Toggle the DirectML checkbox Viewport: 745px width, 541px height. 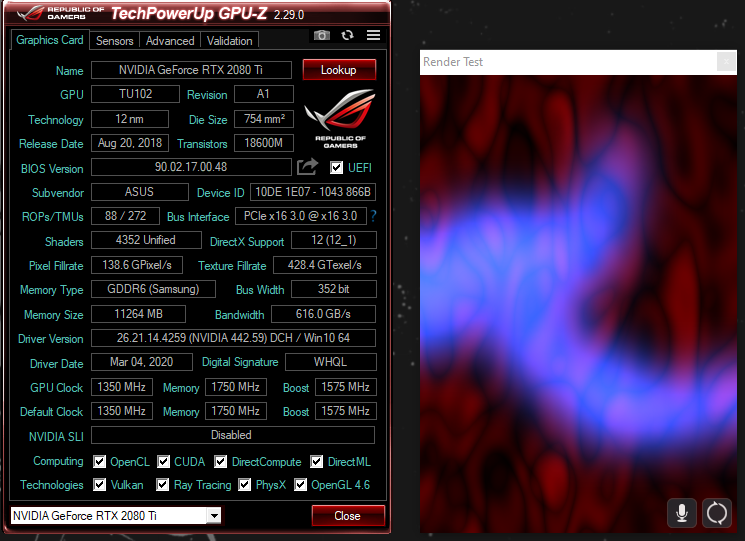[x=316, y=462]
